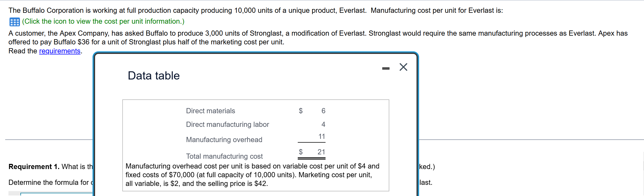Click the Manufacturing overhead row

(224, 140)
